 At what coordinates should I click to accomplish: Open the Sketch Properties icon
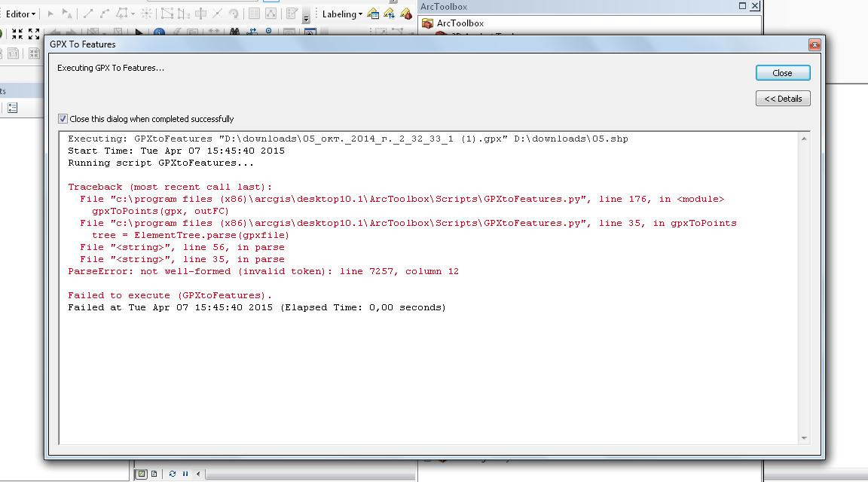click(270, 14)
